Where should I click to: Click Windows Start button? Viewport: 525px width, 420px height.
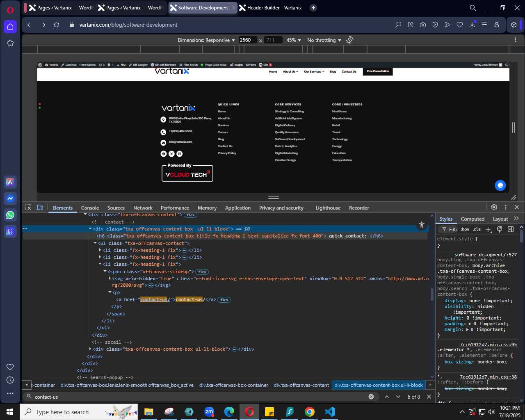coord(10,412)
